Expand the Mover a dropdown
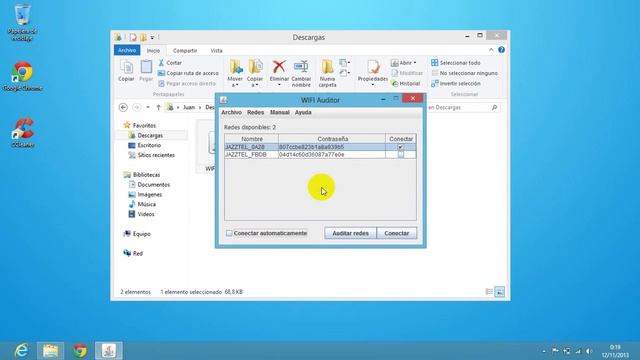Viewport: 640px width, 360px height. click(235, 85)
